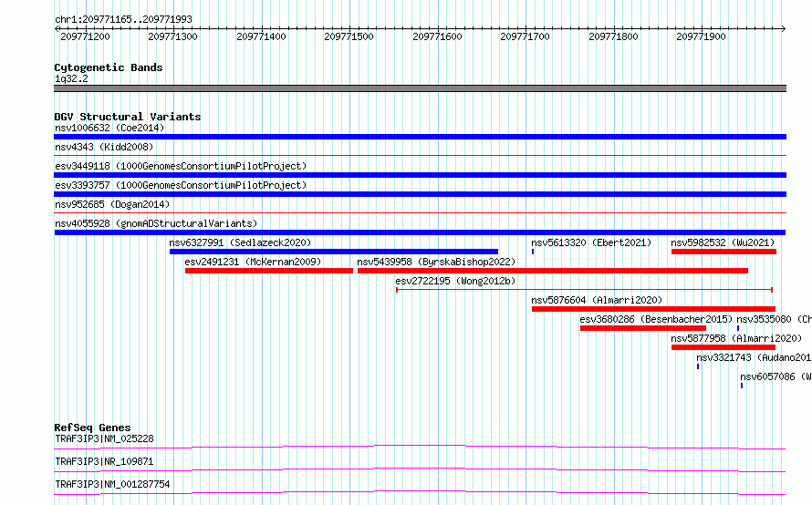The image size is (812, 505).
Task: Click the magenta line of TRAF3IP3|NM_001287754
Action: point(420,492)
